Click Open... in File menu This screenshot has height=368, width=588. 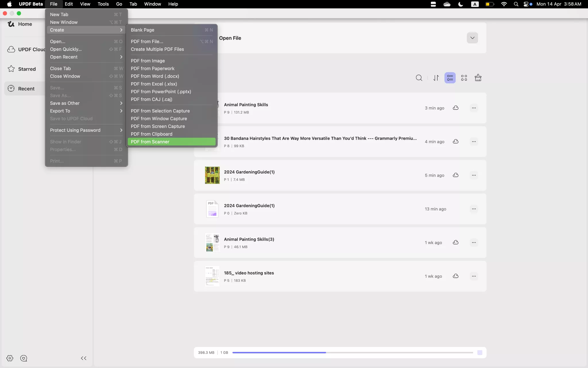click(86, 41)
